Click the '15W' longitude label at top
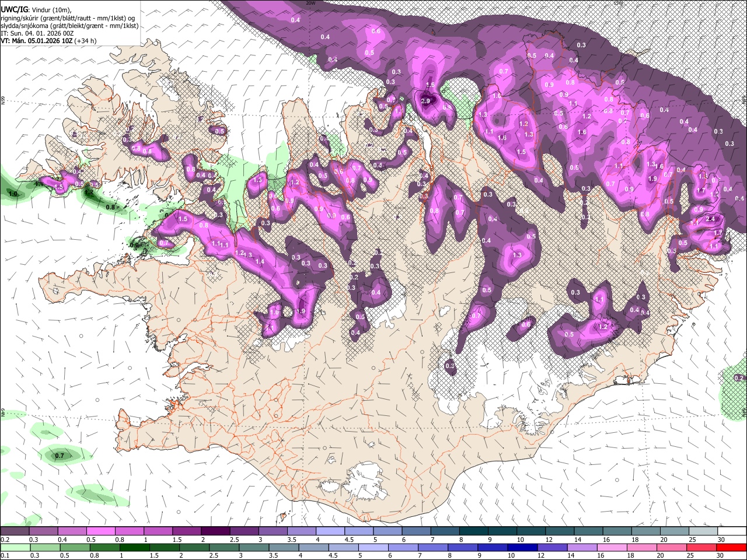Screen dimensions: 747x560 click(618, 3)
